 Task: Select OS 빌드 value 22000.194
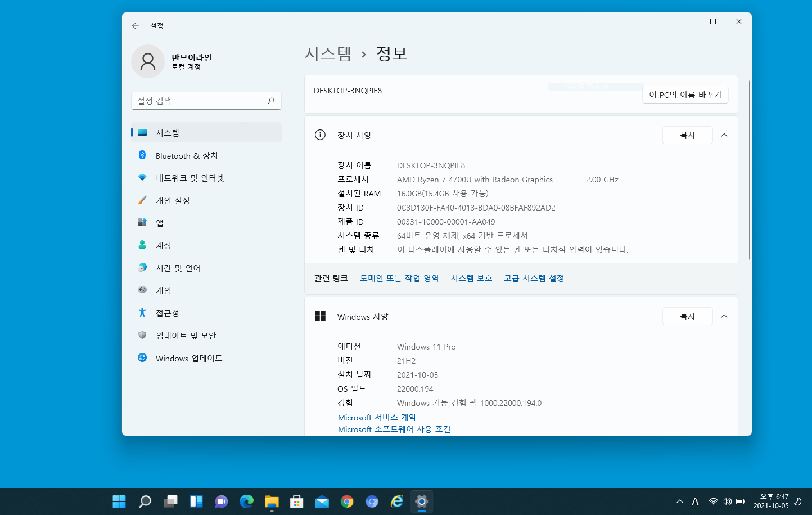(x=415, y=389)
